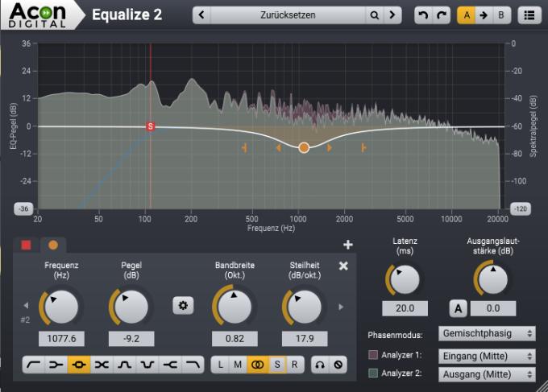This screenshot has width=548, height=392.
Task: Click the undo arrow button
Action: 423,15
